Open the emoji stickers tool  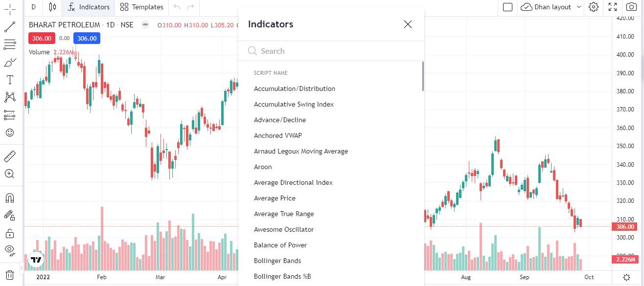10,132
